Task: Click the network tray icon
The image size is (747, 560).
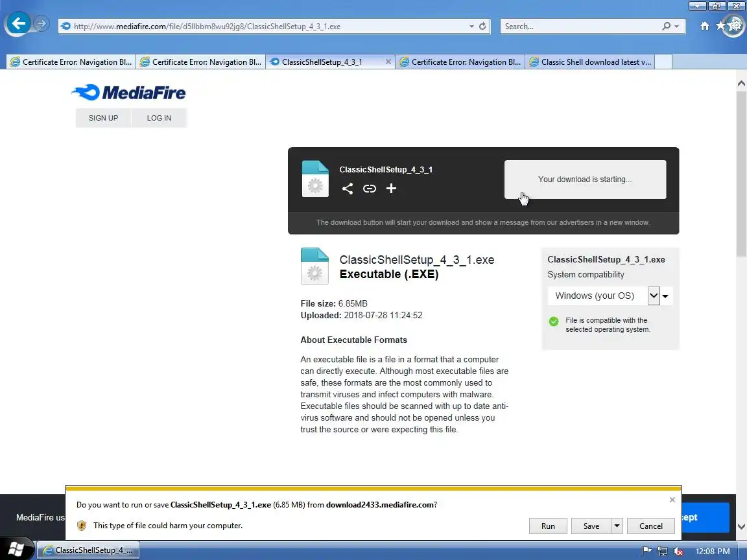Action: point(662,551)
